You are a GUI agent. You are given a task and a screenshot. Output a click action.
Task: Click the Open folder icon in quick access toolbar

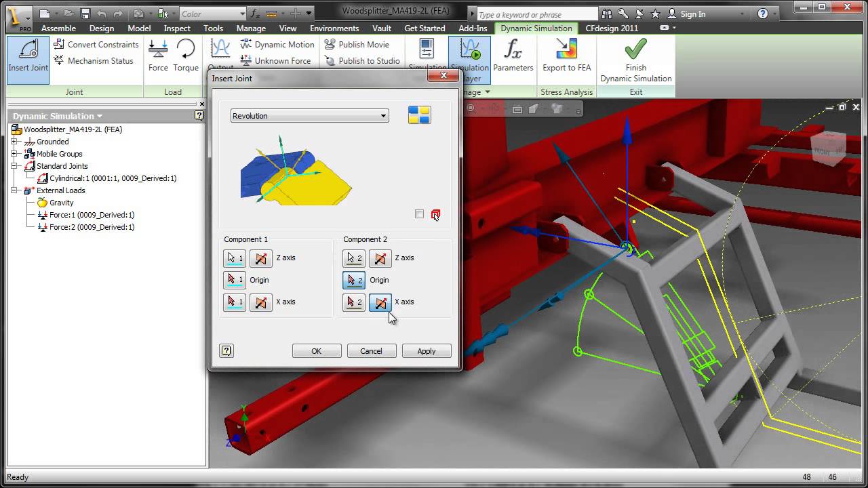pyautogui.click(x=68, y=14)
